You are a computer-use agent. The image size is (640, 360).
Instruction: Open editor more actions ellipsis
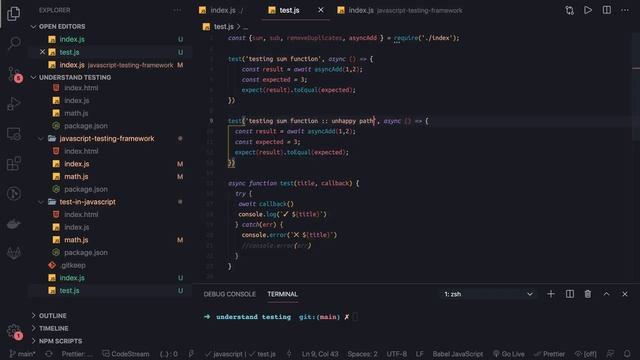pyautogui.click(x=625, y=10)
